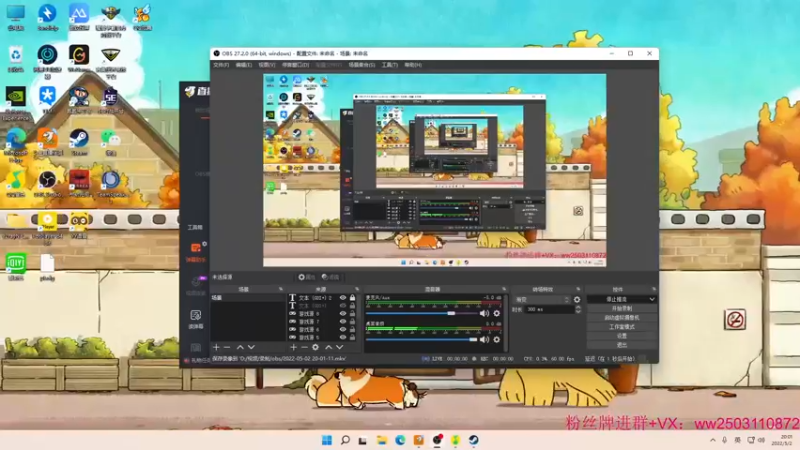Image resolution: width=800 pixels, height=450 pixels.
Task: Move the selected source up
Action: 329,347
